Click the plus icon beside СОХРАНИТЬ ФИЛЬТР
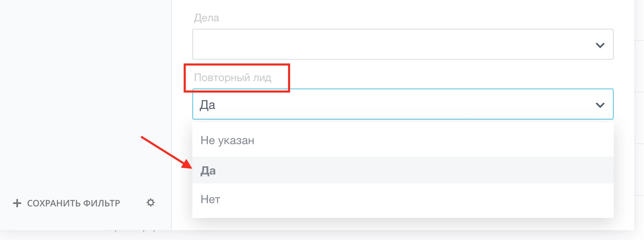This screenshot has width=644, height=240. pos(16,203)
